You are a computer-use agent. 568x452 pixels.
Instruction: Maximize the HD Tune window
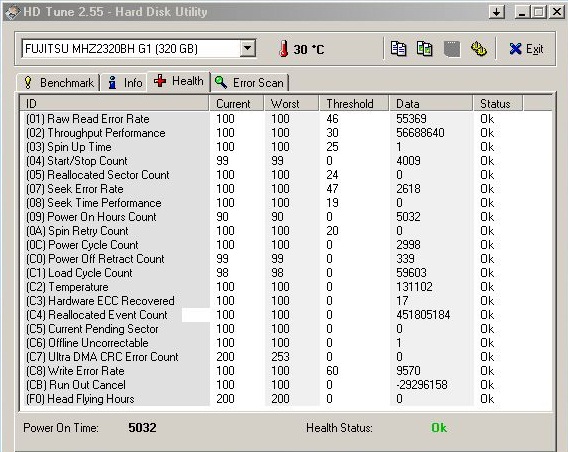pos(538,12)
